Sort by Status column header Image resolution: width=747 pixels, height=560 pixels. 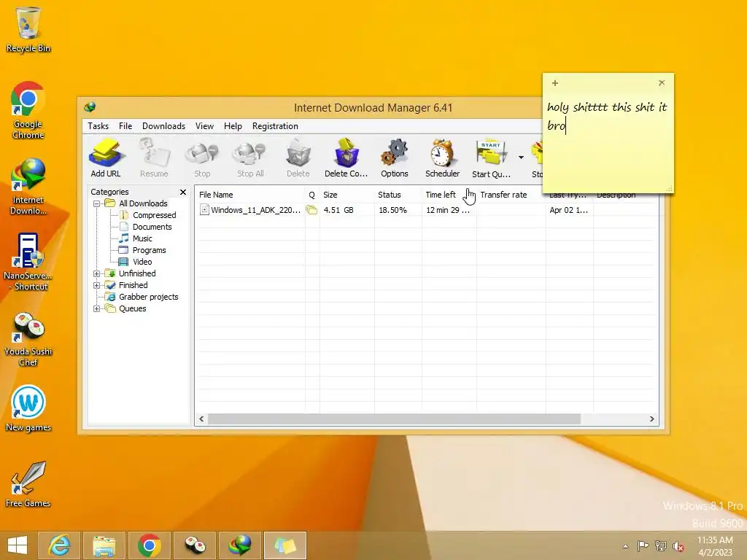pyautogui.click(x=398, y=195)
